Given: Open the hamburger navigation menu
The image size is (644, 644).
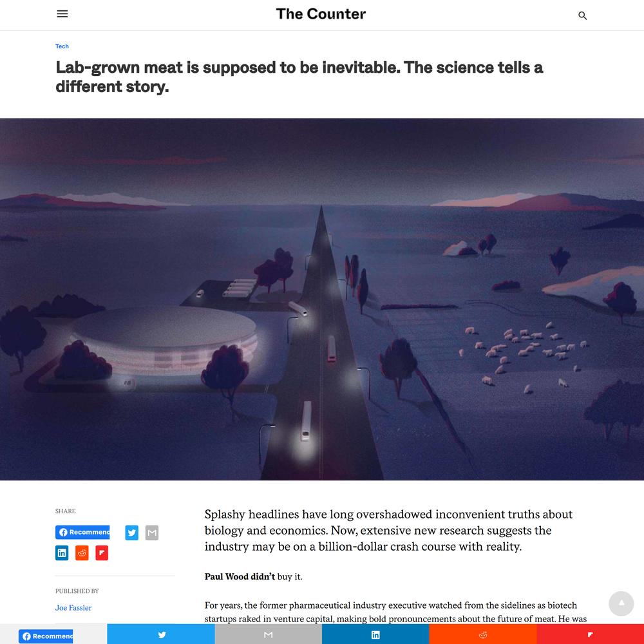Looking at the screenshot, I should click(62, 14).
